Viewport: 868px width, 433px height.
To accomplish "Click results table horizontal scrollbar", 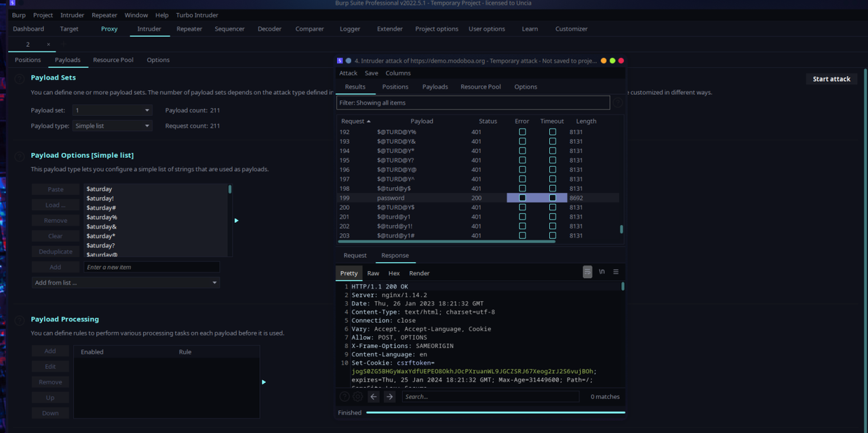I will pyautogui.click(x=446, y=241).
